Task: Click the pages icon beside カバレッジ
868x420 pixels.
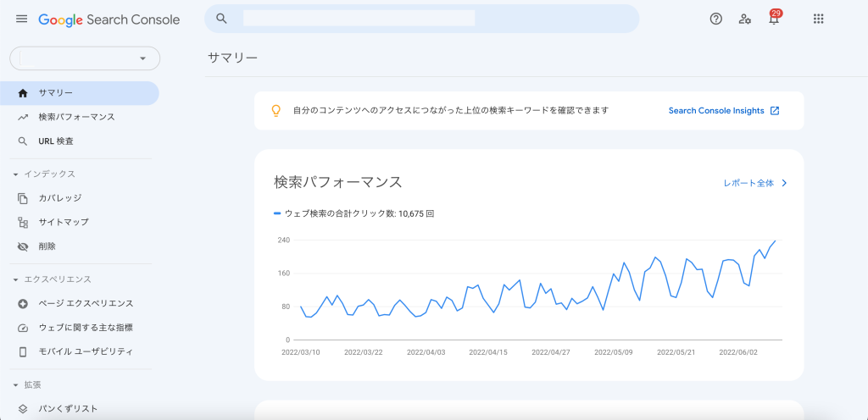Action: pyautogui.click(x=23, y=198)
